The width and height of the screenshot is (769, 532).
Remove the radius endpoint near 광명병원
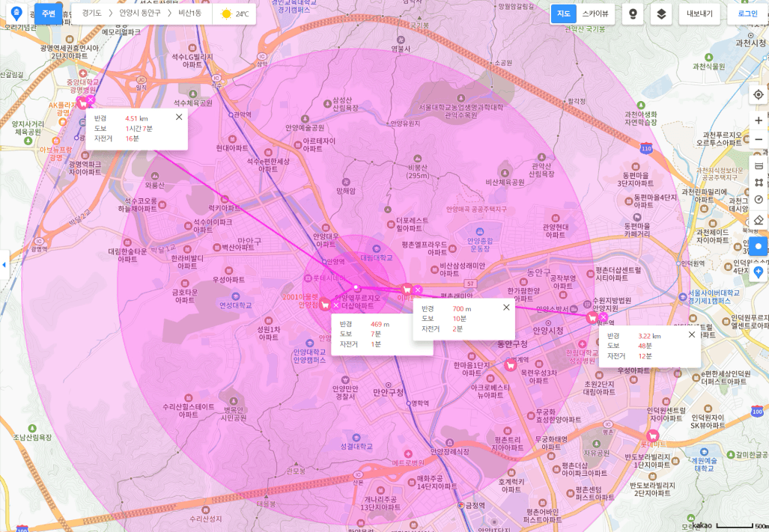tap(91, 100)
